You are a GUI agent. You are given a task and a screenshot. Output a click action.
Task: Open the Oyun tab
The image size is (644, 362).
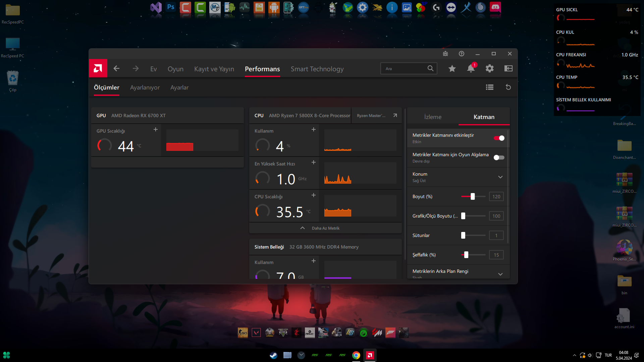[x=175, y=69]
